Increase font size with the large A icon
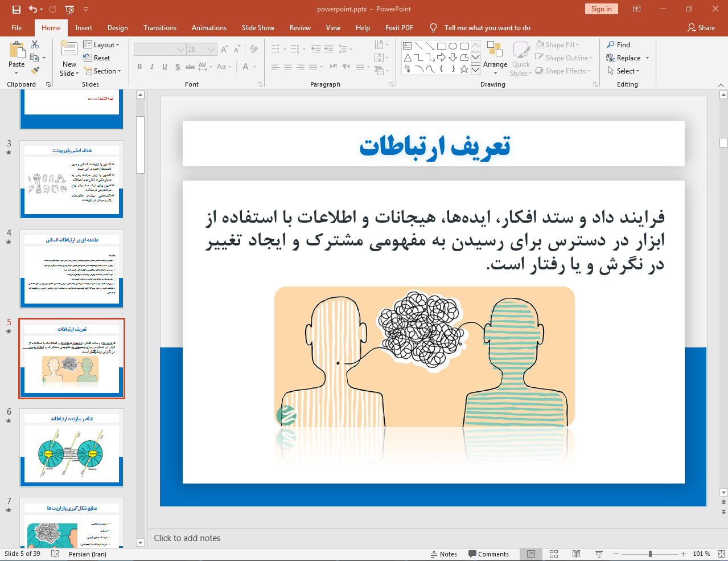The width and height of the screenshot is (728, 561). (x=224, y=50)
